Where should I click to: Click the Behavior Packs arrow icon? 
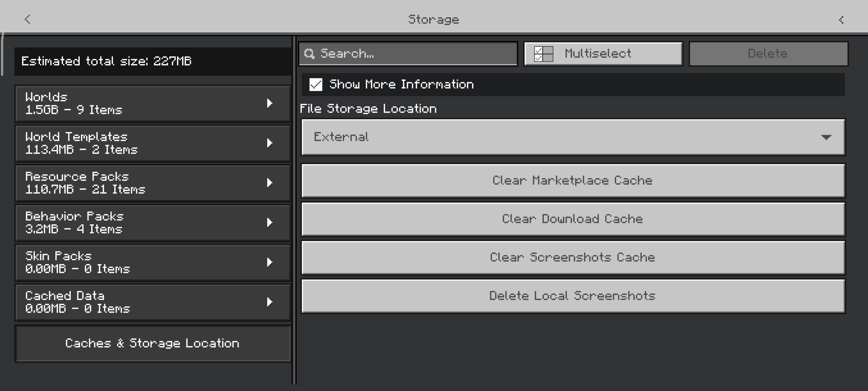tap(270, 222)
